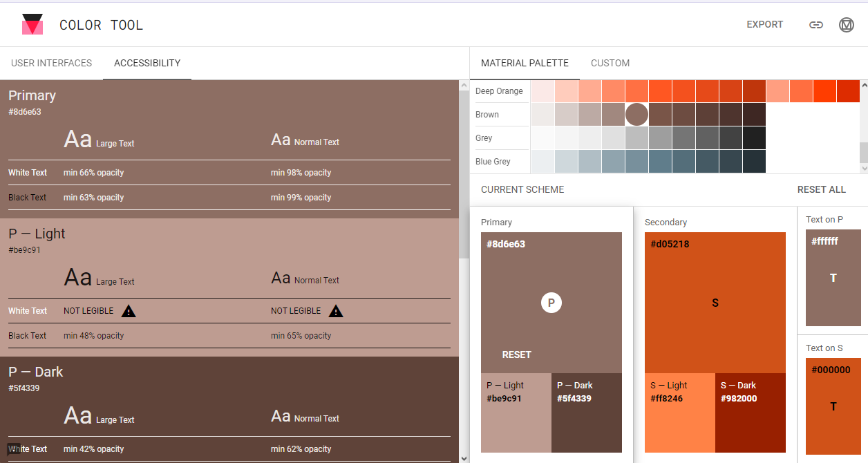Click RESET inside the Primary color box
This screenshot has height=463, width=868.
point(517,355)
